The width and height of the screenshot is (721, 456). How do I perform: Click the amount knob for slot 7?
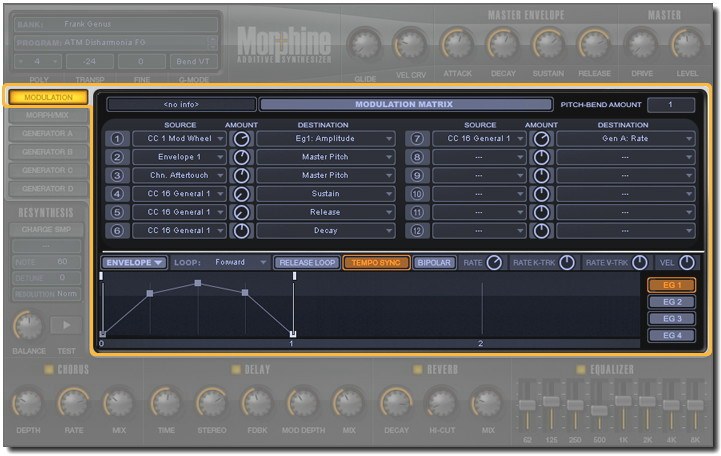pos(541,139)
